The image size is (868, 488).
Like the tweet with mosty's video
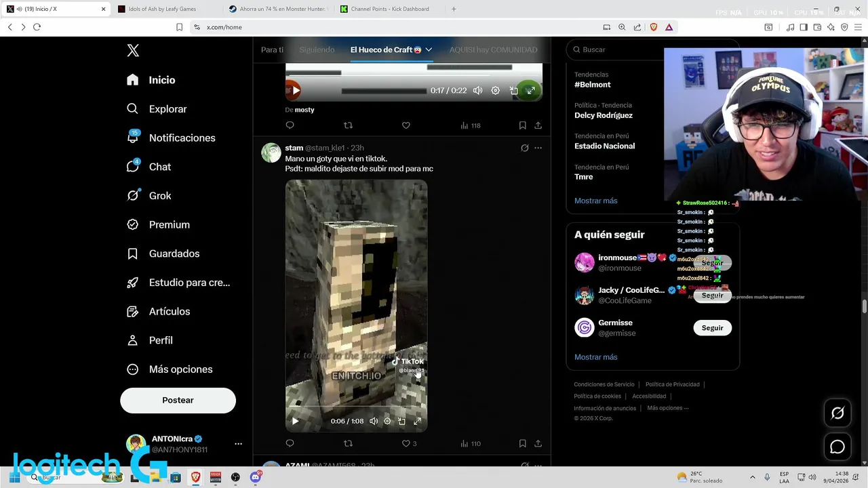tap(406, 125)
